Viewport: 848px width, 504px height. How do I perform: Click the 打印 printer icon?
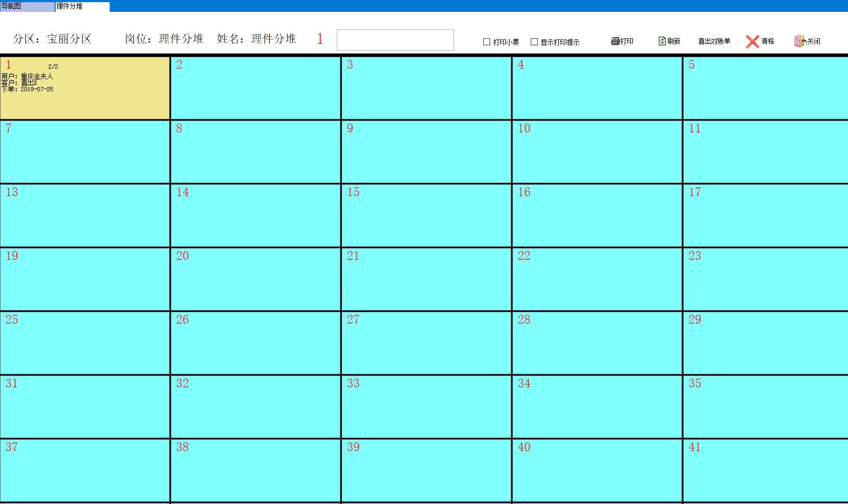coord(615,41)
